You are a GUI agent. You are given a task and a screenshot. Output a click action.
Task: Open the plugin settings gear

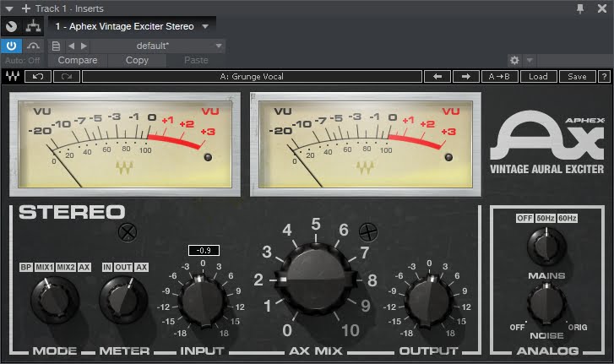514,61
